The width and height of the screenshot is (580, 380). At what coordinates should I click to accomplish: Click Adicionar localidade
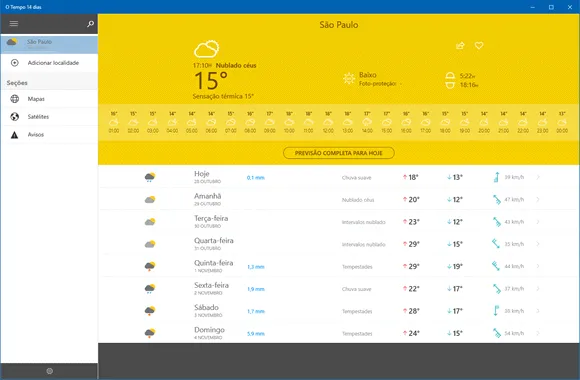point(53,63)
